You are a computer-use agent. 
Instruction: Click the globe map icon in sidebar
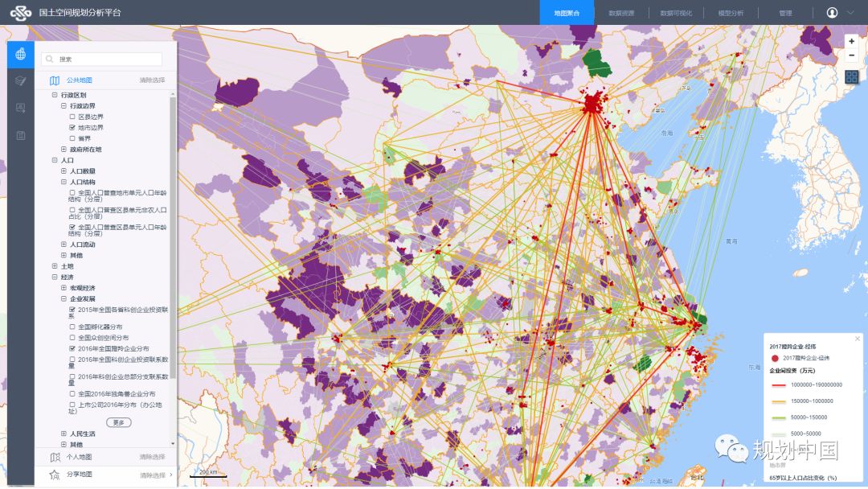tap(20, 54)
